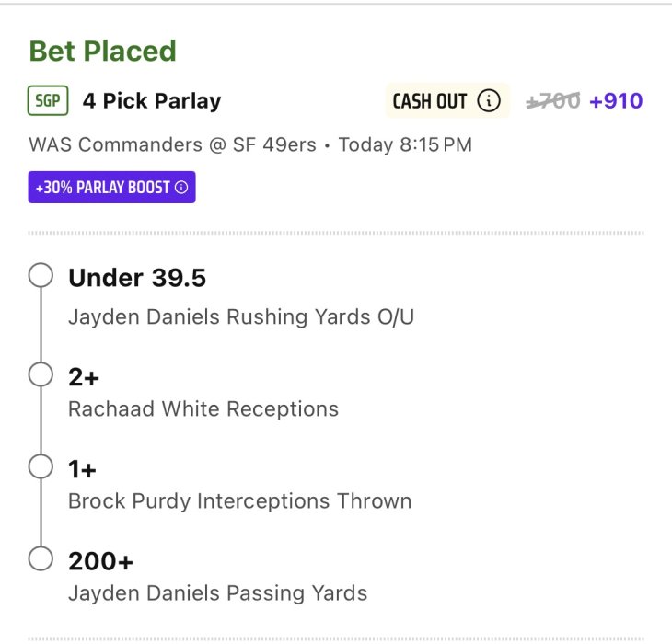Tap the SGP badge icon
Image resolution: width=672 pixels, height=644 pixels.
48,100
